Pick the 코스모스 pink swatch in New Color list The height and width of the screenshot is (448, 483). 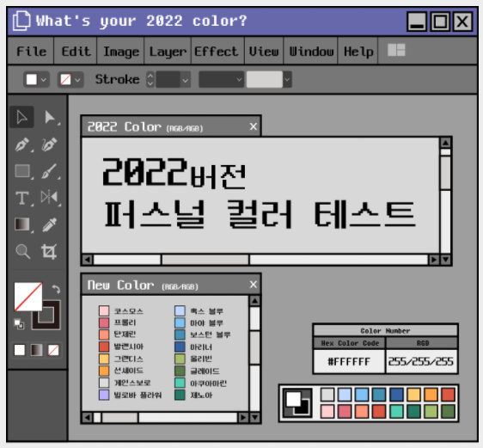(104, 310)
